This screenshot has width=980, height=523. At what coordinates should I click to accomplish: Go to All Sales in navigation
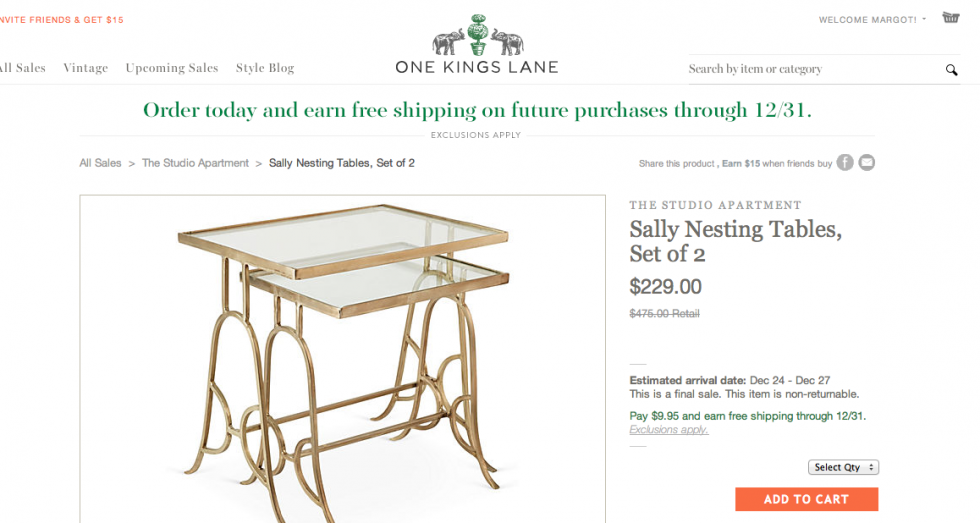click(23, 68)
